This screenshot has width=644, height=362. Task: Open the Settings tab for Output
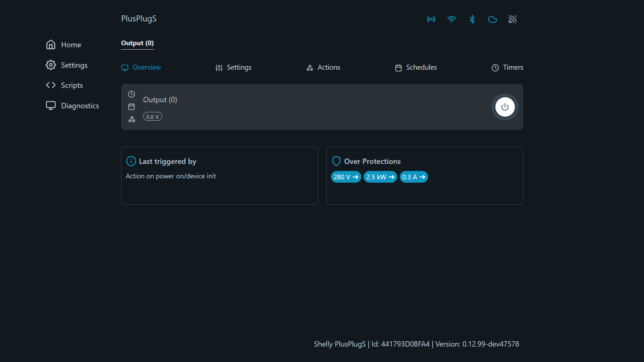click(x=233, y=67)
